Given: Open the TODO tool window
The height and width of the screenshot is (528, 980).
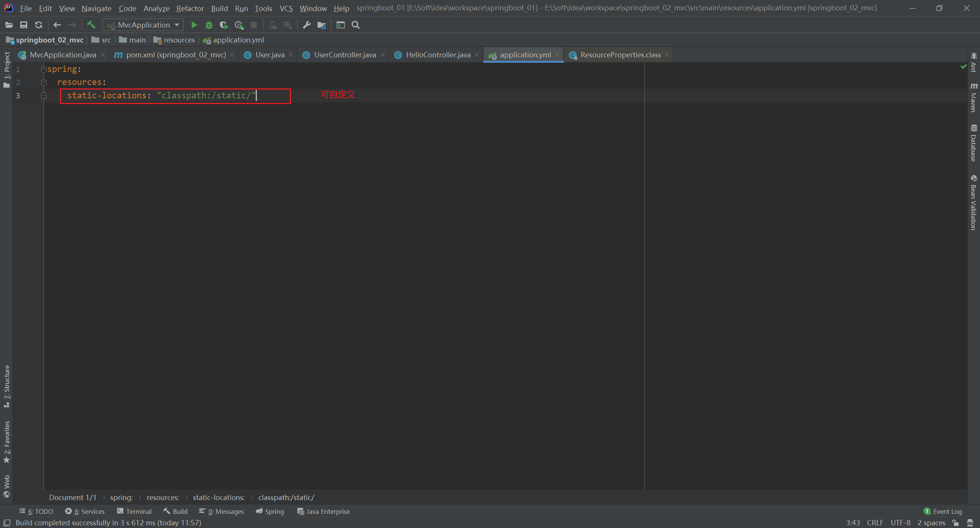Looking at the screenshot, I should pos(36,511).
